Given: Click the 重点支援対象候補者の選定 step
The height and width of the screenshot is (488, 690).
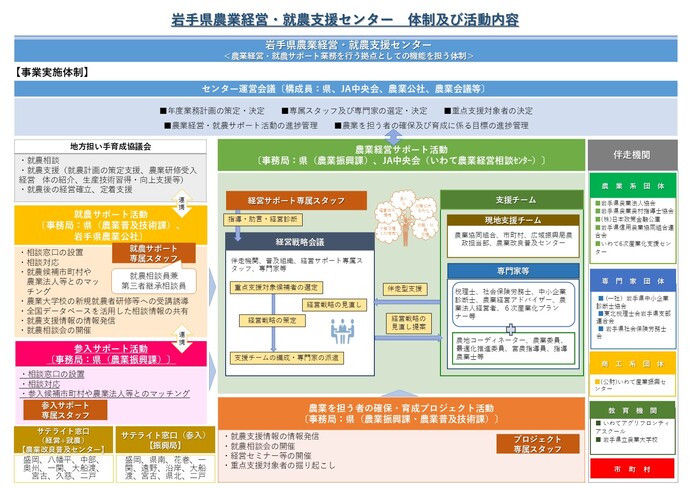Looking at the screenshot, I should pyautogui.click(x=276, y=287).
